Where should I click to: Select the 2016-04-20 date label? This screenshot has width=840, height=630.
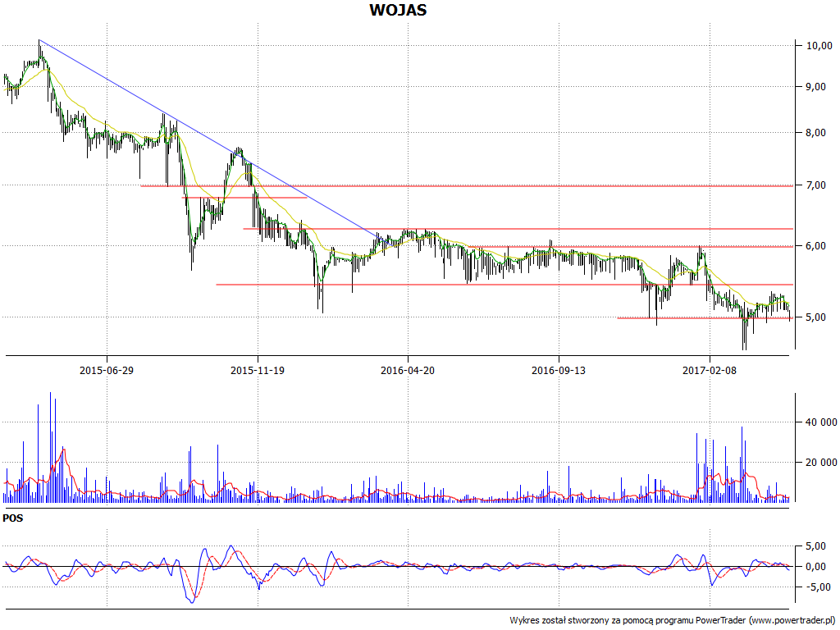coord(408,370)
